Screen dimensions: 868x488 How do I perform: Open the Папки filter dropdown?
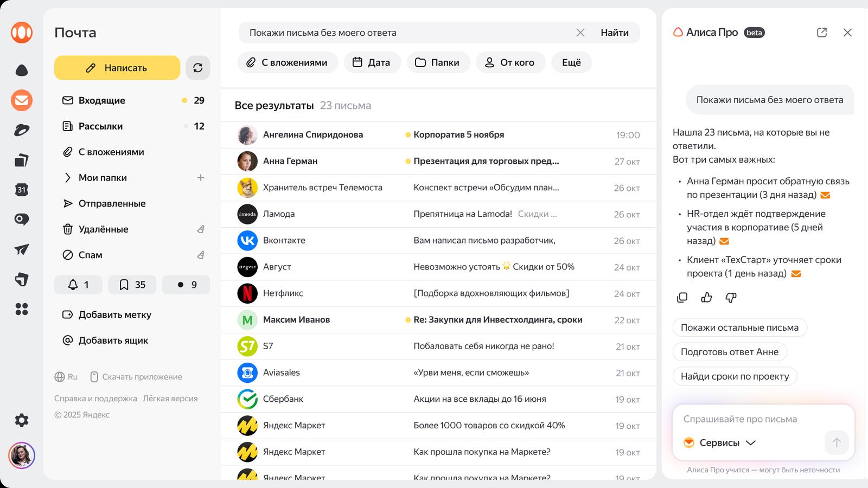[x=438, y=62]
